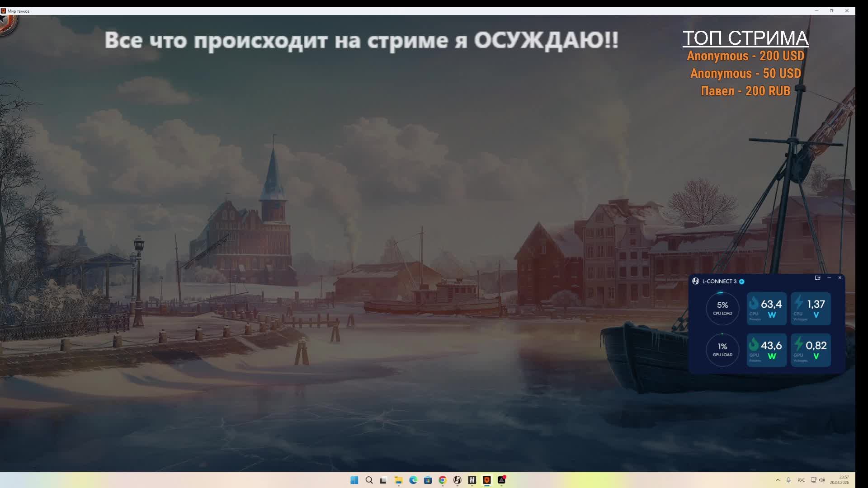Open the clock and calendar showing 23:57
Screen dimensions: 868x488
840,480
